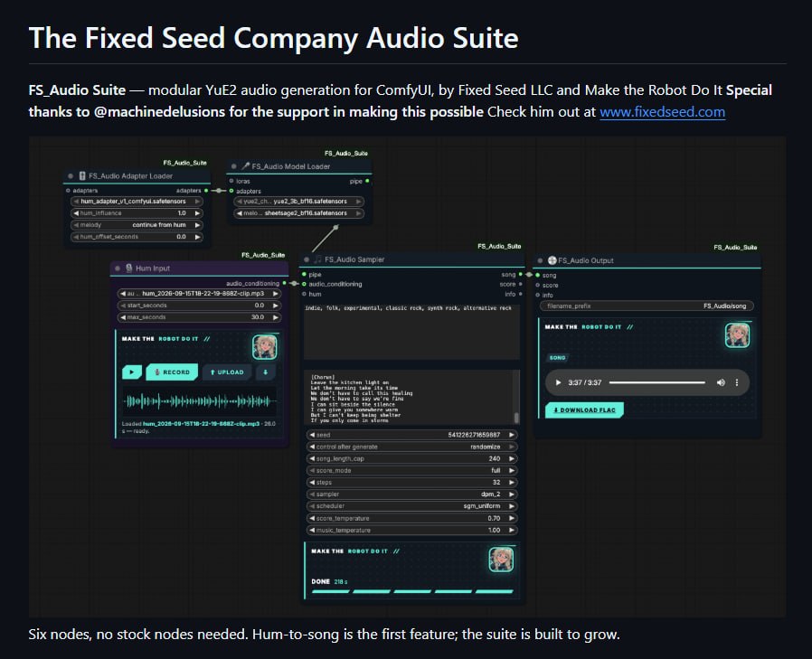
Task: Open the sampler dpm_2 dropdown
Action: (411, 494)
